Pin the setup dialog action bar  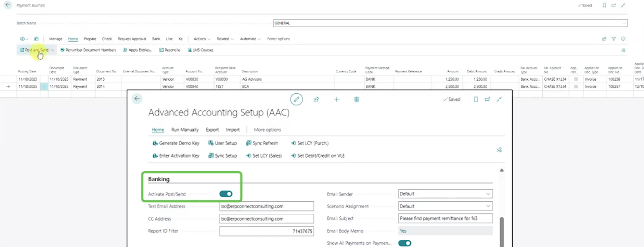[x=499, y=150]
